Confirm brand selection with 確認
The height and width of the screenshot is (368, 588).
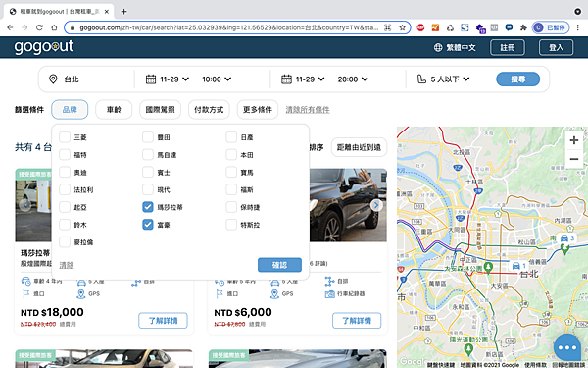279,265
